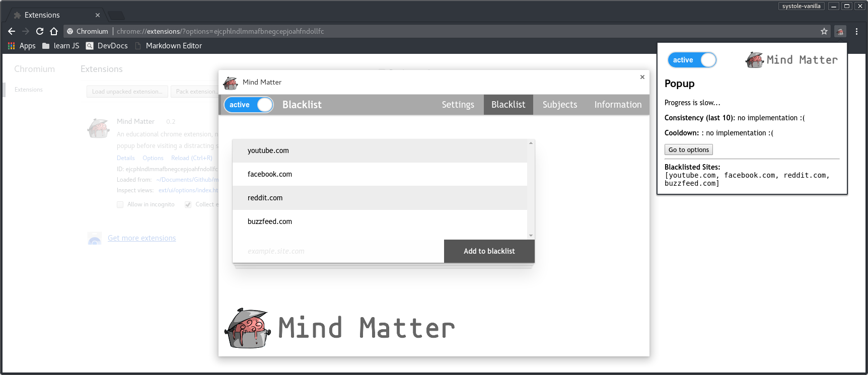Click the Consistency (last 10) line in popup
Image resolution: width=868 pixels, height=375 pixels.
click(735, 118)
